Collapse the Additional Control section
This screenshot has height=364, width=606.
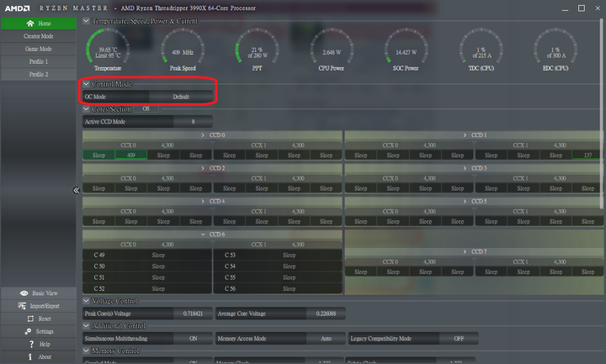(86, 326)
